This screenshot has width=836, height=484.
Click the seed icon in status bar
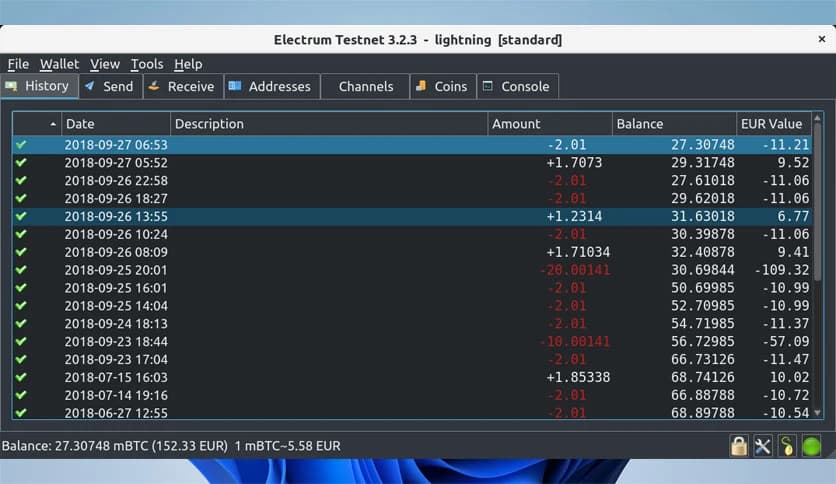click(x=787, y=446)
